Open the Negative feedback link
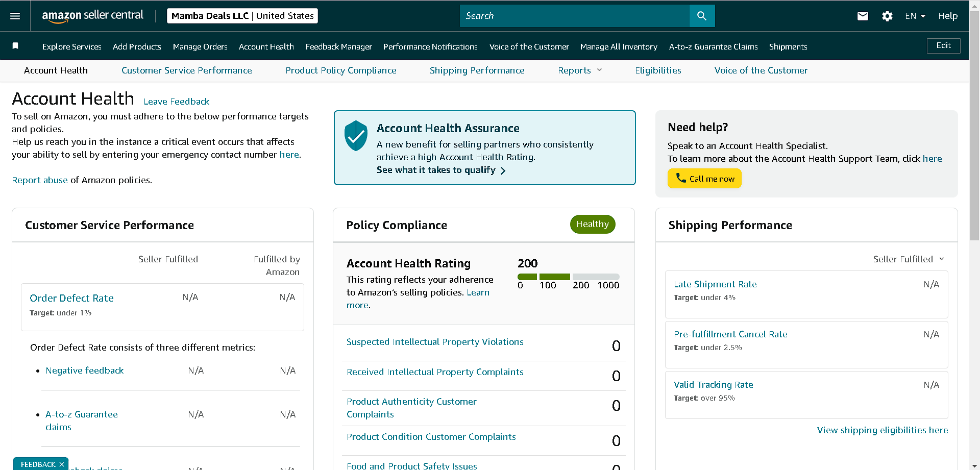 [x=85, y=370]
